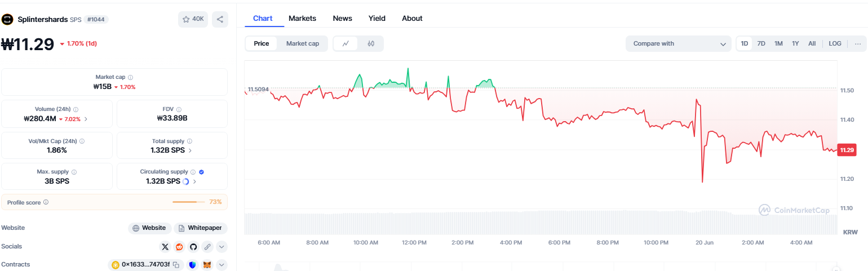Open the Compare with dropdown

pyautogui.click(x=679, y=43)
